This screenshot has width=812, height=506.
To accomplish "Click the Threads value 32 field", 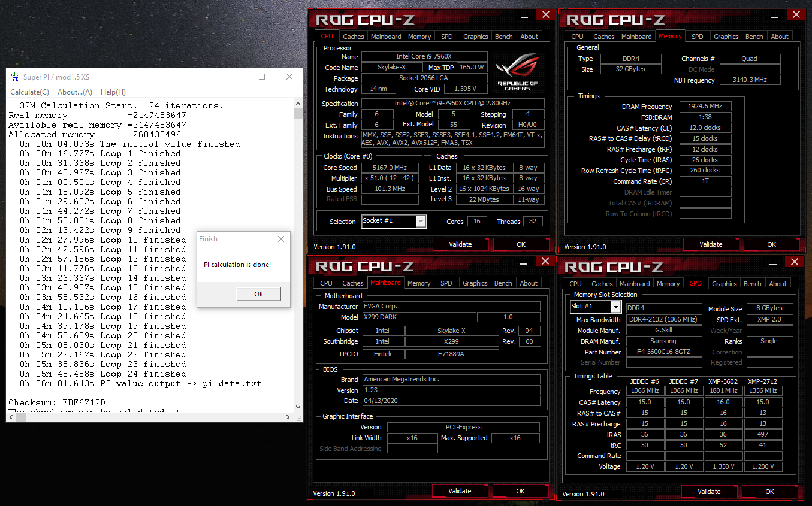I will [533, 221].
